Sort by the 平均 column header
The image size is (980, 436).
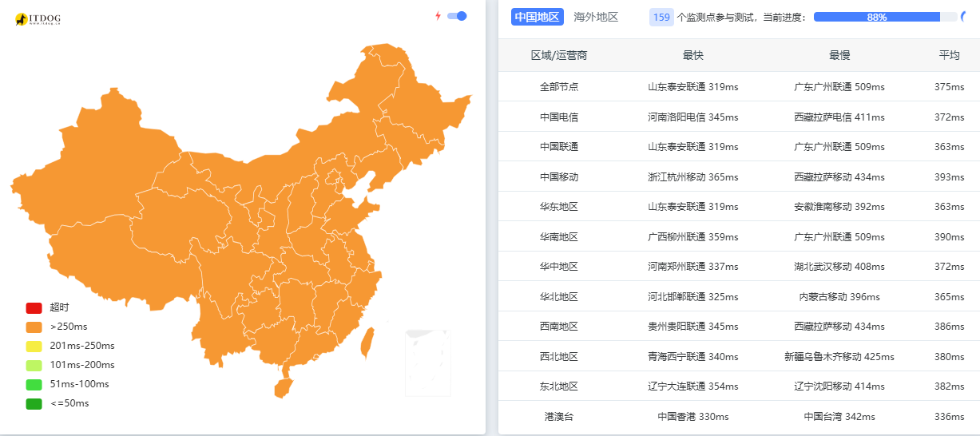(x=949, y=55)
